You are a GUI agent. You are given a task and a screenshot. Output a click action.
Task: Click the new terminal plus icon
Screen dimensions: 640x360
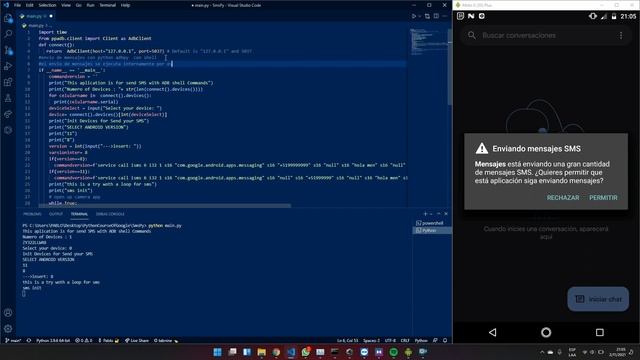click(x=425, y=214)
